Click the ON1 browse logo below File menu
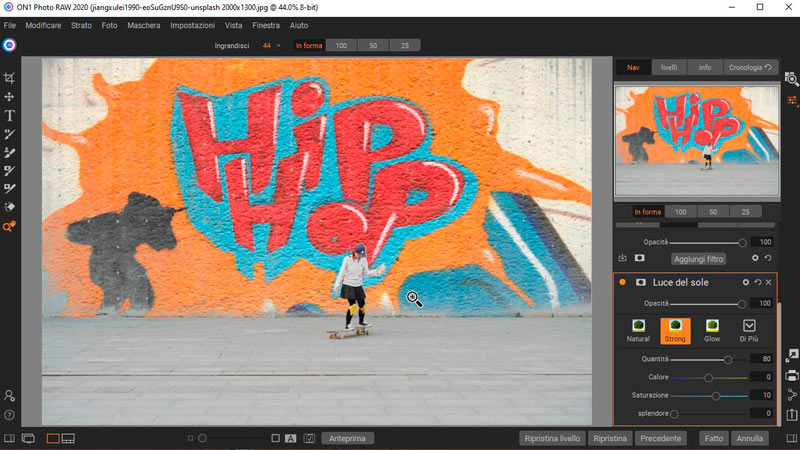The width and height of the screenshot is (800, 450). (9, 45)
